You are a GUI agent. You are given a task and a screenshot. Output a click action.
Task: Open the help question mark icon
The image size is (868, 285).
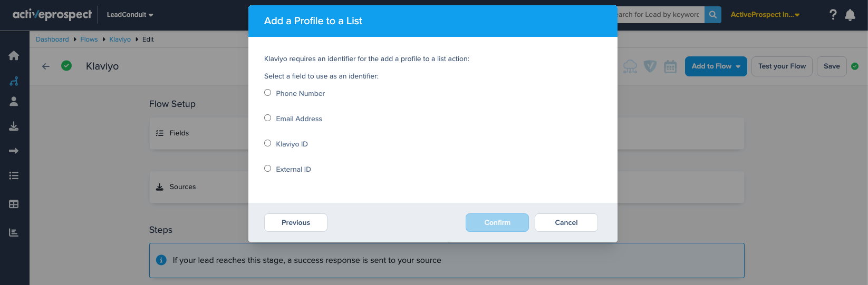[x=833, y=15]
